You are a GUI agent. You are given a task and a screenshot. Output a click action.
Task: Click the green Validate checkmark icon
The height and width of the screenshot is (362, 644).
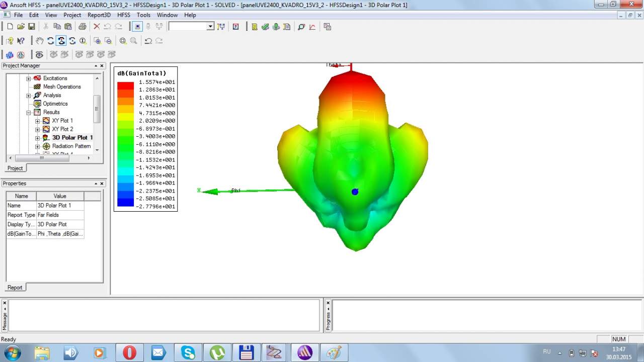(265, 27)
